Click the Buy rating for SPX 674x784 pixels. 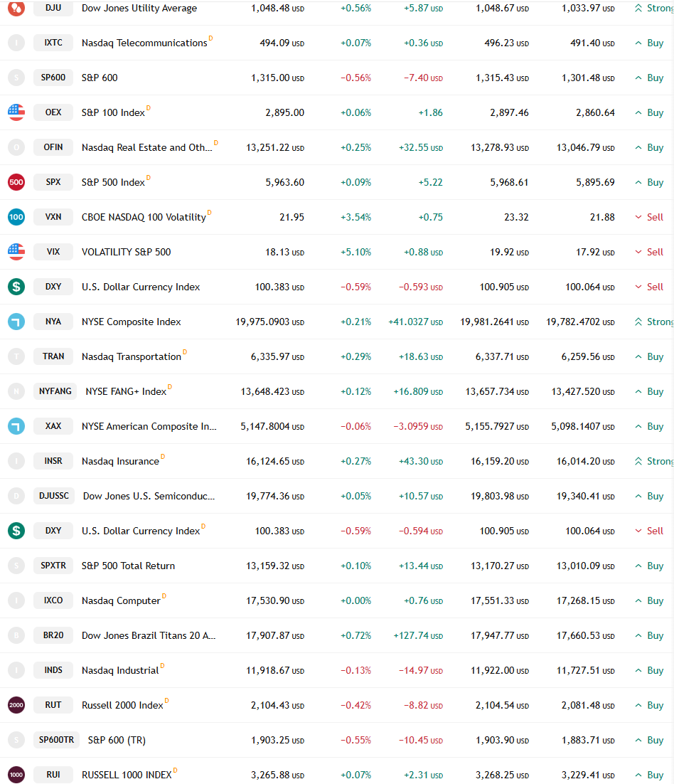649,182
